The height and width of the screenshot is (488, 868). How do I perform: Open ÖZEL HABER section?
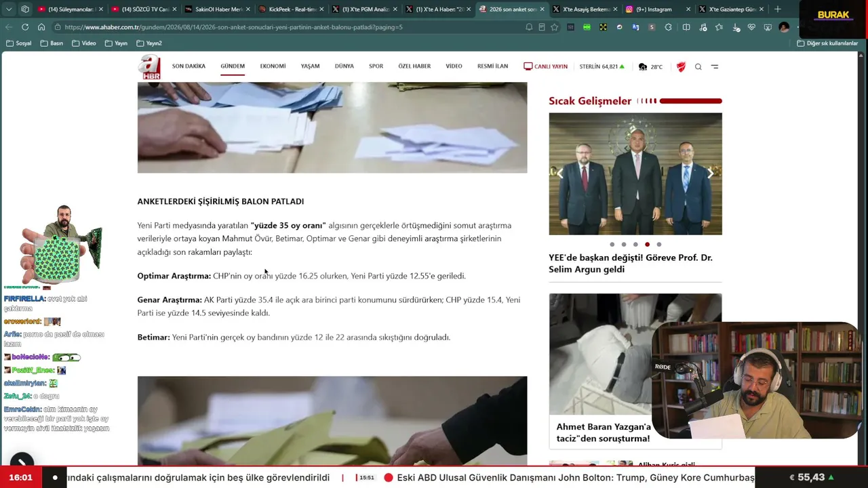414,66
